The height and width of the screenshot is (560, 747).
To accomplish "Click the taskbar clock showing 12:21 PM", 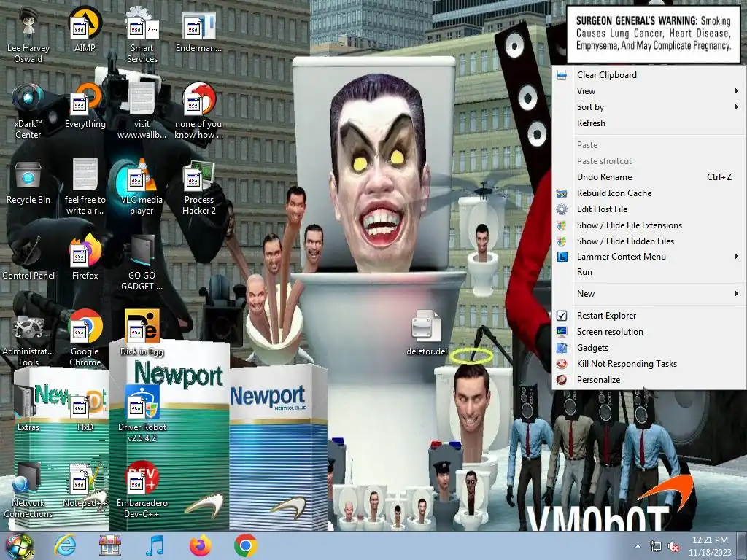I will (710, 546).
